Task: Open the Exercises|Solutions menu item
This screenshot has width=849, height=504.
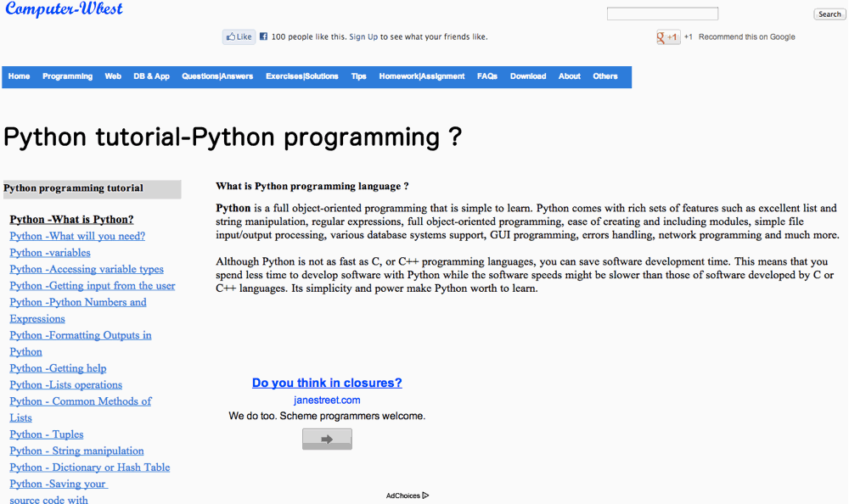Action: (x=302, y=76)
